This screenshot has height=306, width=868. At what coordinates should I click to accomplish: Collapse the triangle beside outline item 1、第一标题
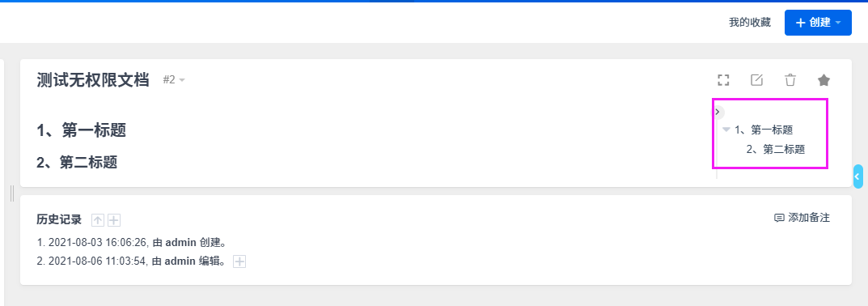click(x=726, y=130)
